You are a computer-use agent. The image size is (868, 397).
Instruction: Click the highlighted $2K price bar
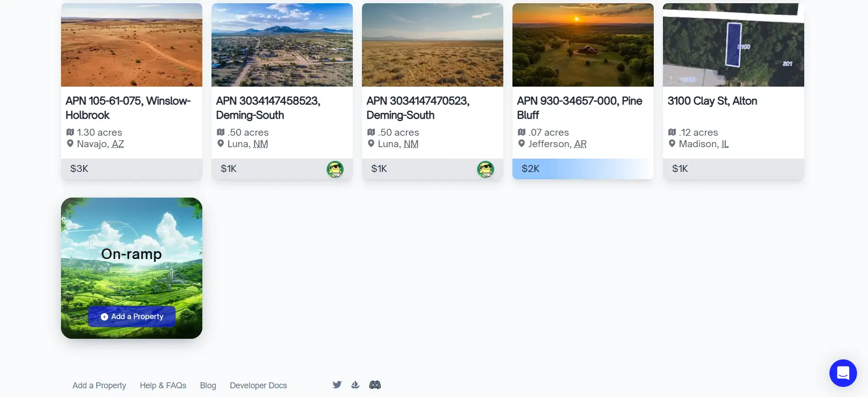(583, 169)
